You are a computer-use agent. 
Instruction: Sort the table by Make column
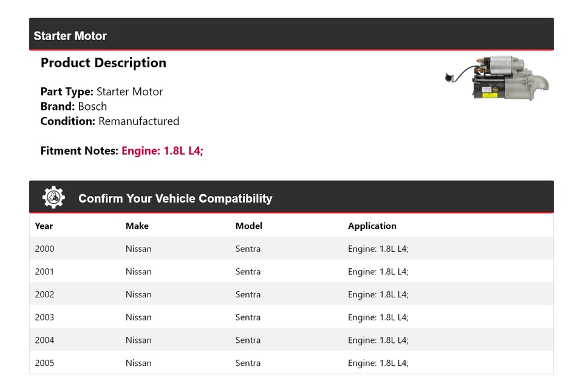pyautogui.click(x=137, y=226)
